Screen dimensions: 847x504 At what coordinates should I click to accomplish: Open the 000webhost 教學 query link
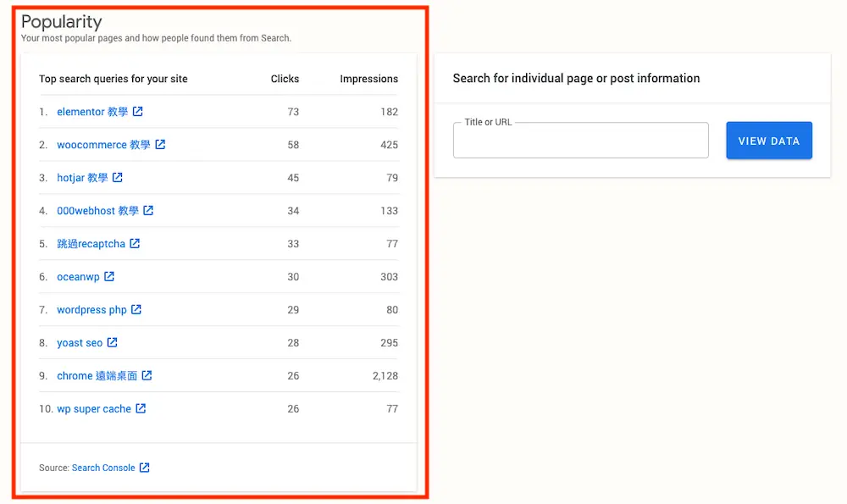97,211
